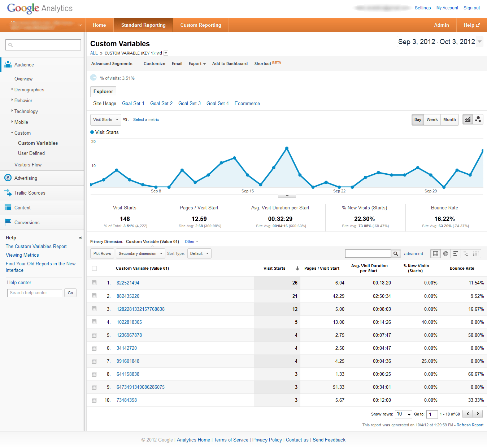
Task: Check the box for row 1236967878
Action: [94, 335]
